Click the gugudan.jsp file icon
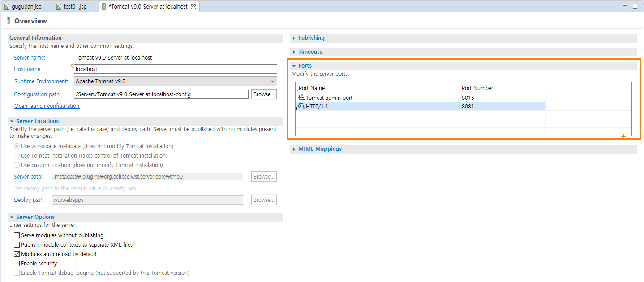Screen dimensions: 644x282 pos(7,7)
